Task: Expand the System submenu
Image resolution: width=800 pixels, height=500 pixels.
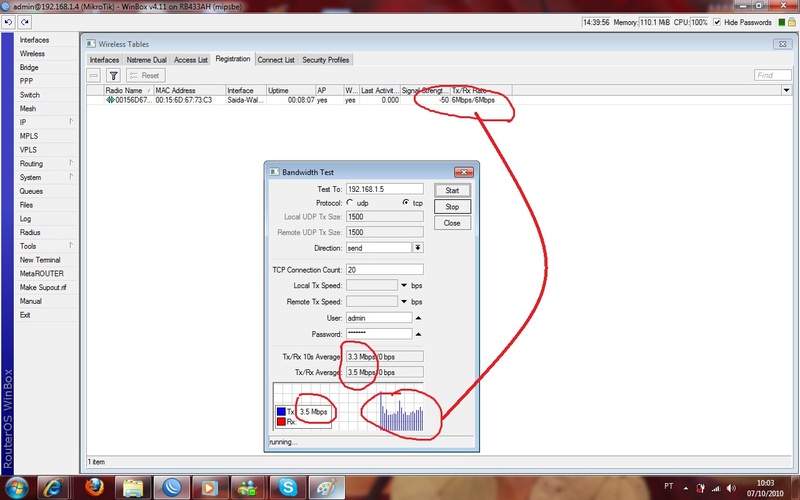Action: [71, 177]
